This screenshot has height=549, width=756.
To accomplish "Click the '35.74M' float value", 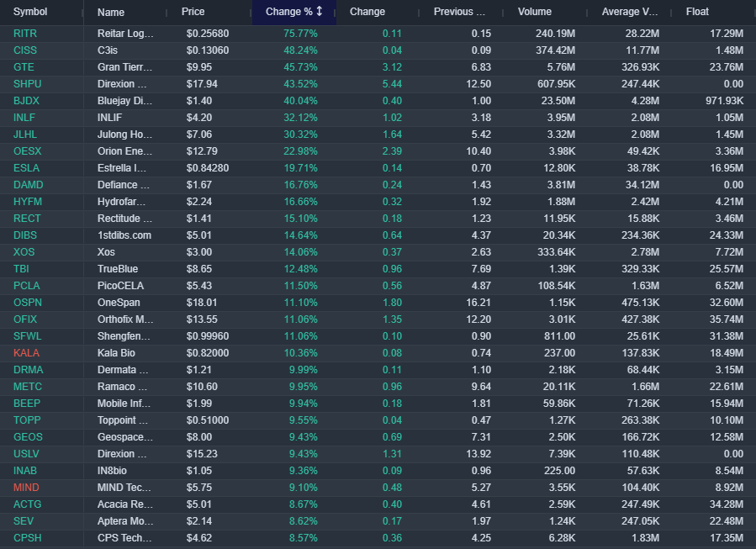I will tap(727, 319).
